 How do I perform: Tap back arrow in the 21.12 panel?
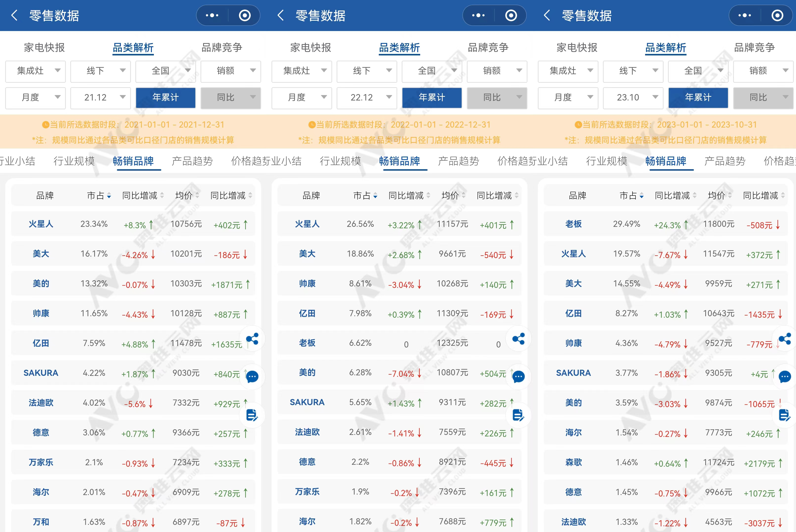click(14, 15)
